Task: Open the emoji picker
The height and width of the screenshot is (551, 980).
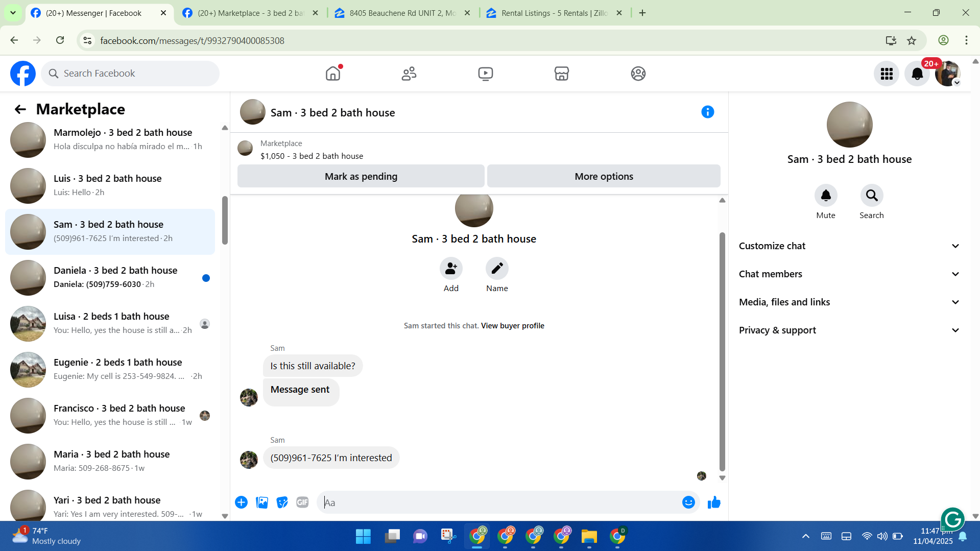Action: [x=688, y=502]
